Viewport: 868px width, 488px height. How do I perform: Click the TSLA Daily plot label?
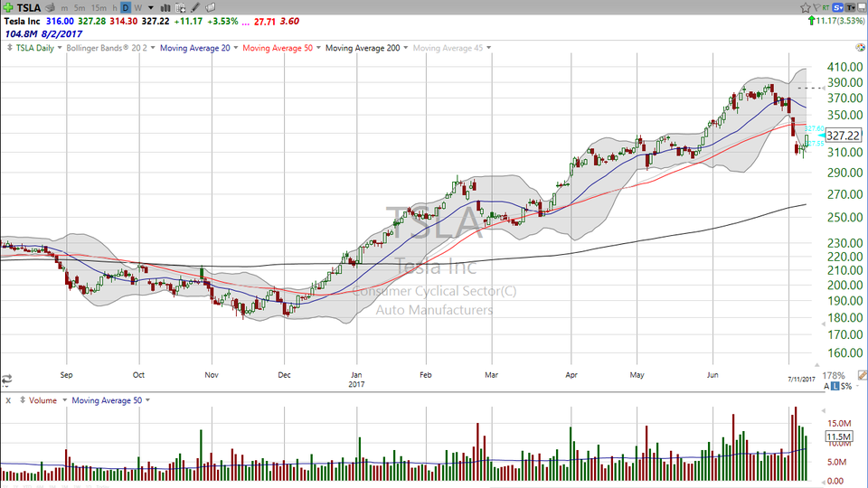(x=35, y=48)
